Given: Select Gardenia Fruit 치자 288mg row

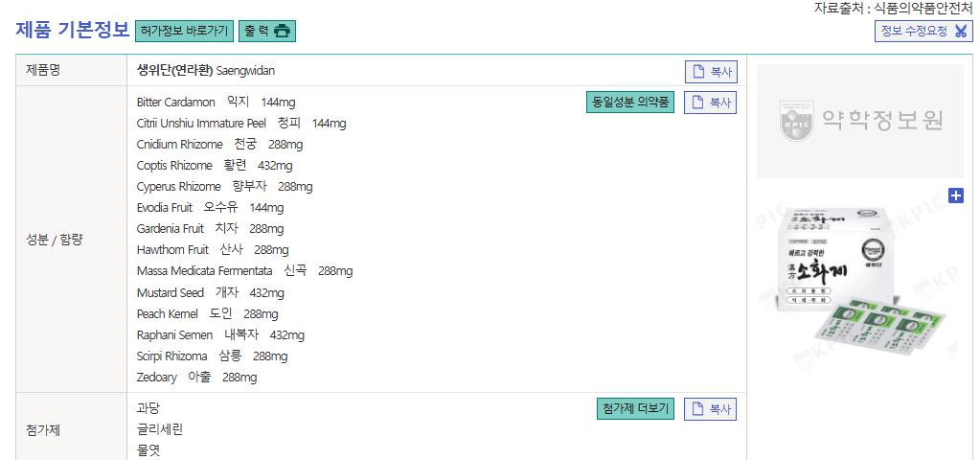Looking at the screenshot, I should (210, 229).
